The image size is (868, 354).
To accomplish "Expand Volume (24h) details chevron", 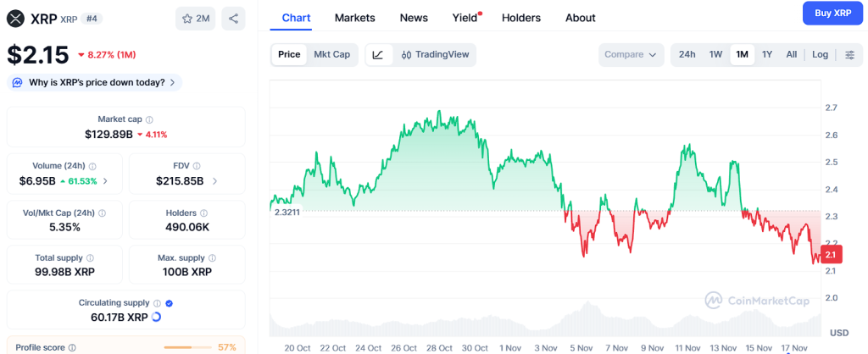I will [x=105, y=181].
